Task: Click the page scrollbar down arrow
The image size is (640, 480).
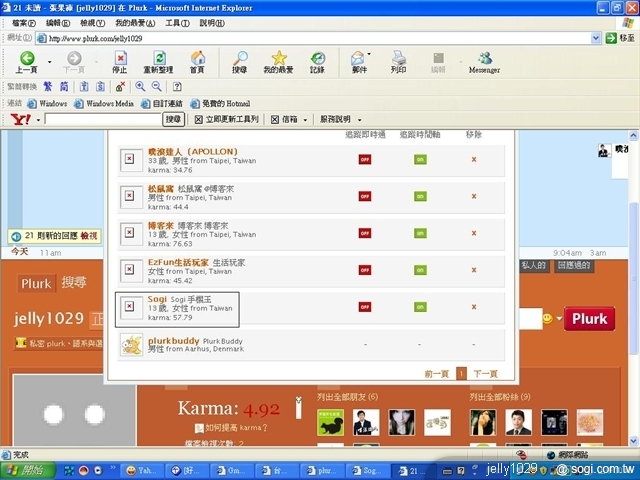Action: pos(633,441)
